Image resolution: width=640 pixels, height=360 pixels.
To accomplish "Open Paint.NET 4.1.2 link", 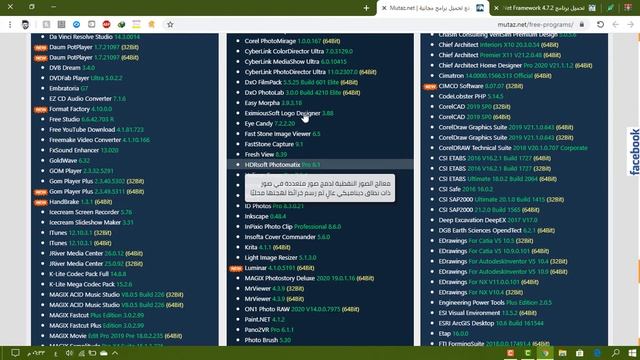I will [x=264, y=319].
